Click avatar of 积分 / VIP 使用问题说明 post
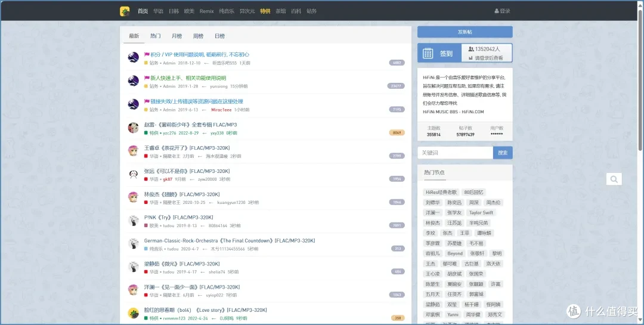 pos(133,57)
